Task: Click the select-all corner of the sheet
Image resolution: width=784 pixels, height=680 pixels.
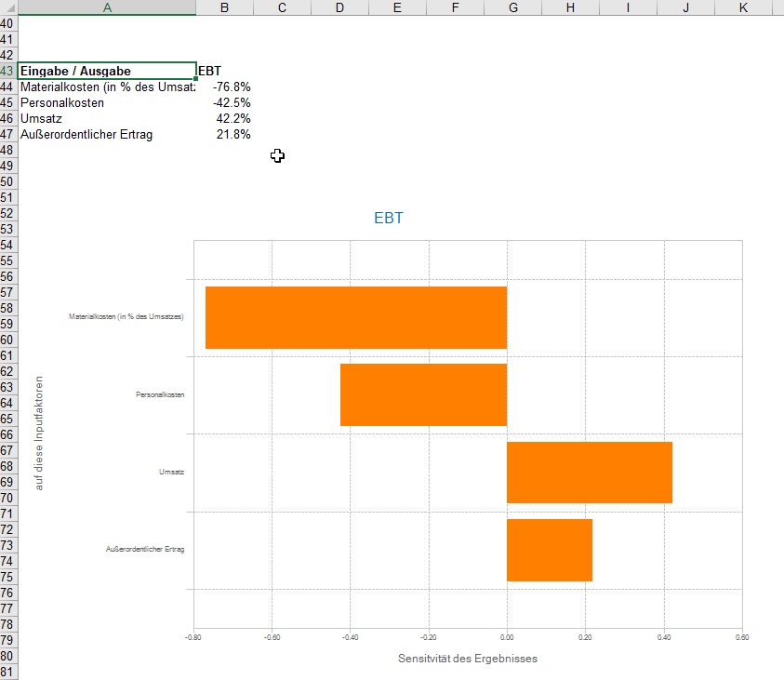Action: [8, 7]
